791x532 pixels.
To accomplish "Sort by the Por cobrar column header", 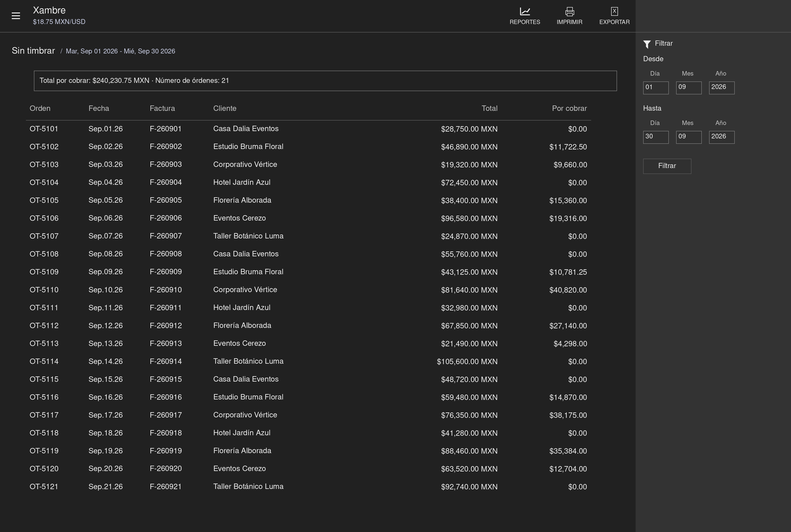I will (x=569, y=109).
